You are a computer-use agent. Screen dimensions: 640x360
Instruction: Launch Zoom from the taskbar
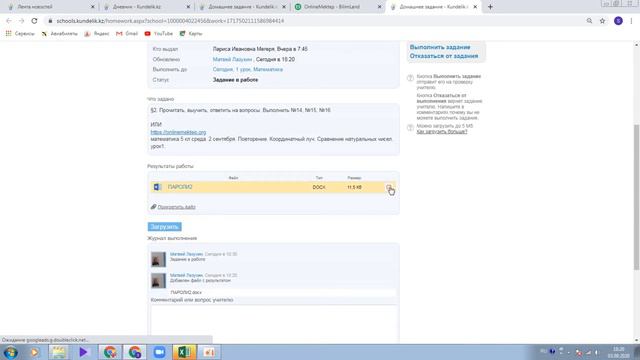[160, 352]
